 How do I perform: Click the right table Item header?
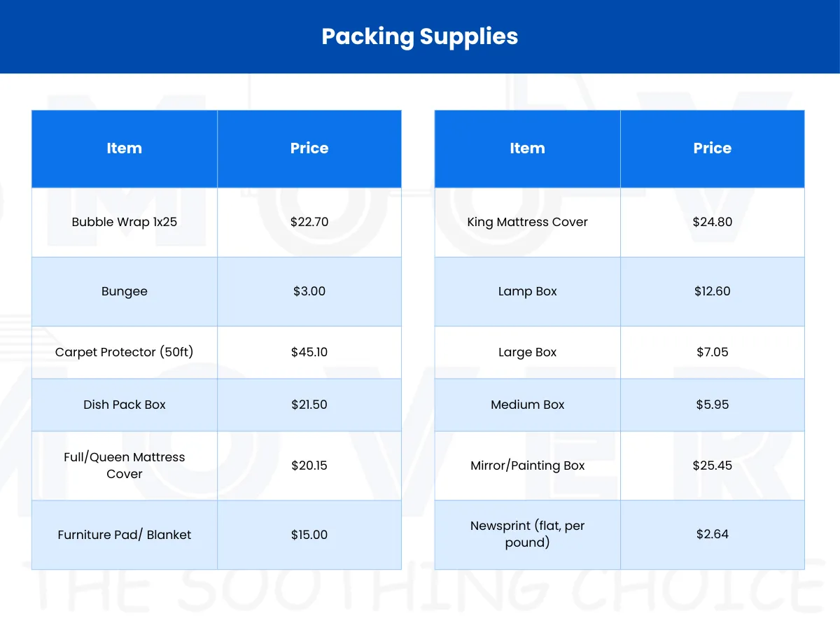527,148
